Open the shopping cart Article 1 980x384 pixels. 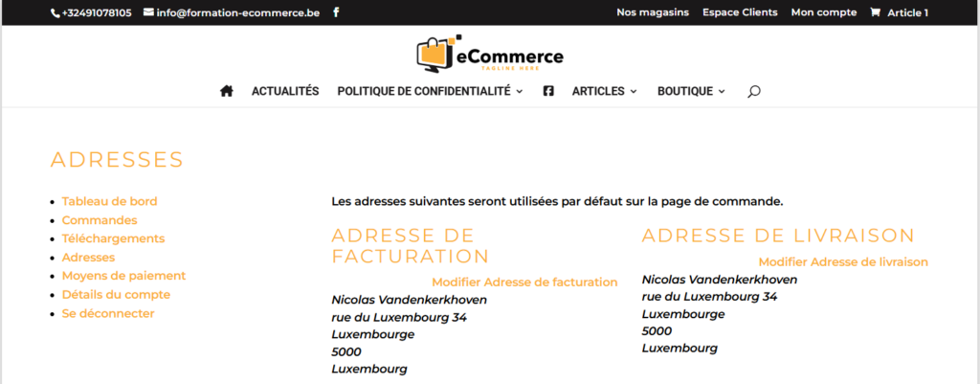(899, 12)
